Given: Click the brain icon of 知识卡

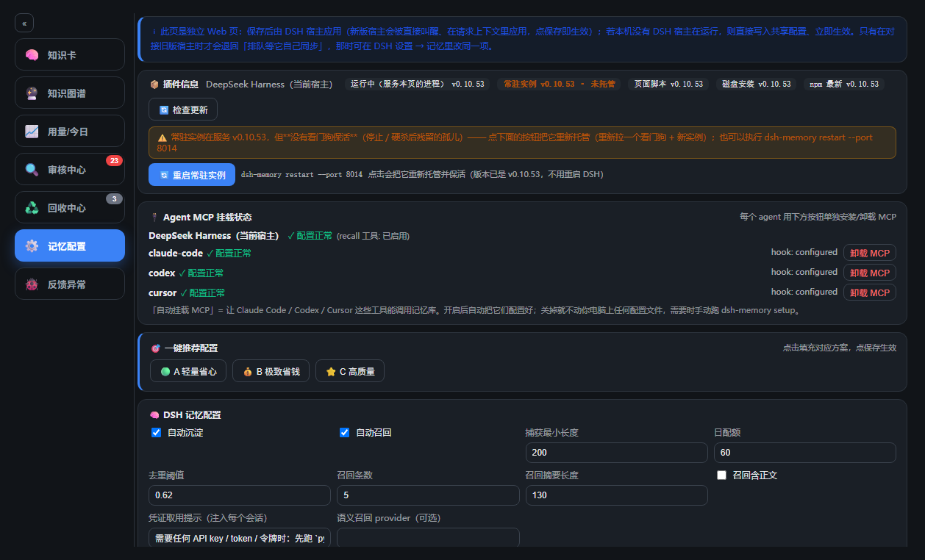Looking at the screenshot, I should (32, 55).
